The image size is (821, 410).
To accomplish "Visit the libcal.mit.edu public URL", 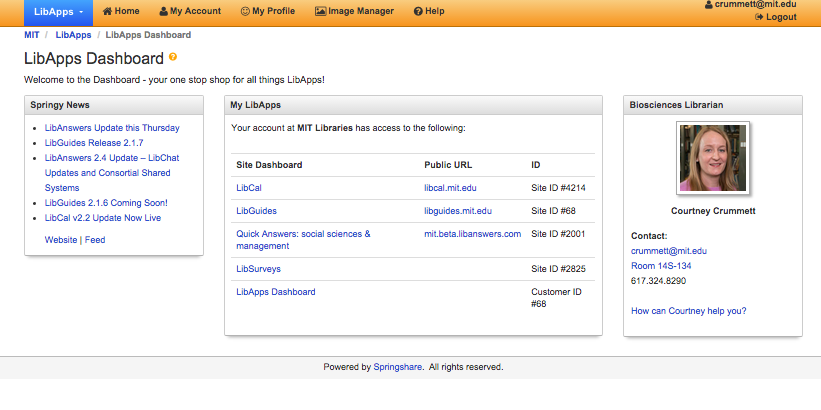I will click(450, 188).
